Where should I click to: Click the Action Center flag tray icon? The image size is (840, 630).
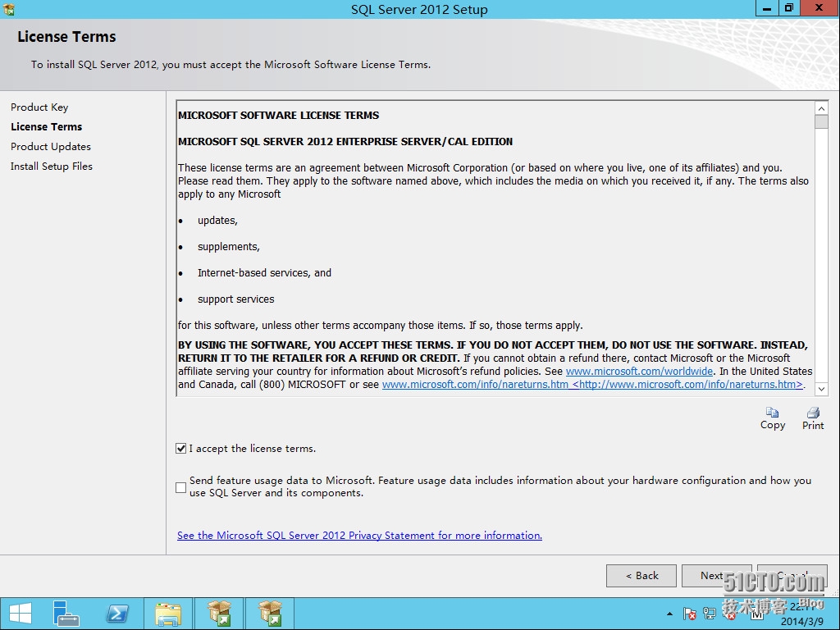coord(689,614)
